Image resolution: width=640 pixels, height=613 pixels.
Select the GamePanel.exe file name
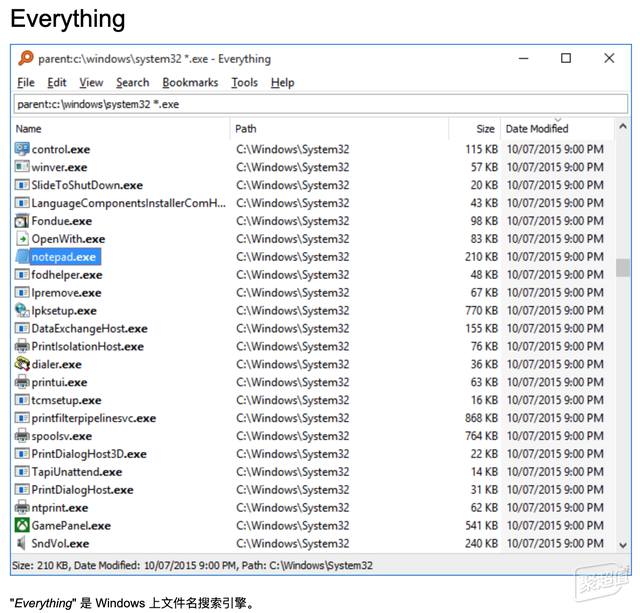pos(71,526)
